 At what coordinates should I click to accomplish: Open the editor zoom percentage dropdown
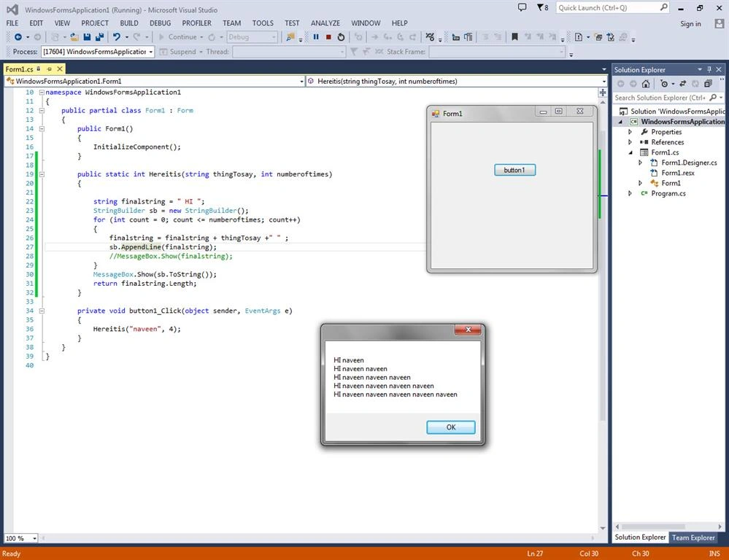(x=34, y=538)
